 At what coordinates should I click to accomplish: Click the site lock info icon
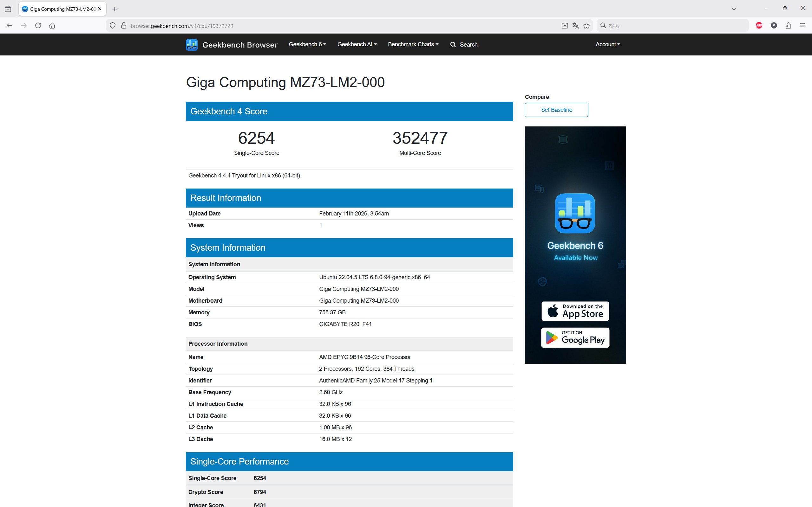coord(123,25)
